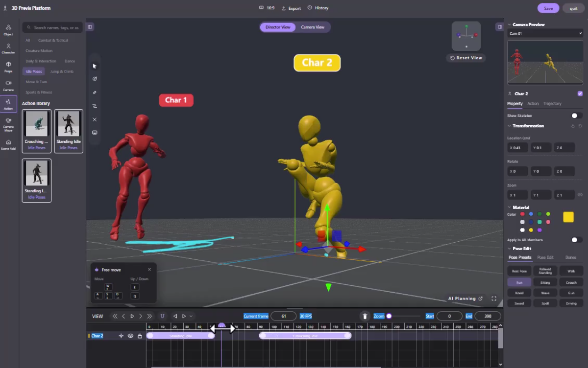Collapse the Camera Preview section
Viewport: 588px width, 368px height.
[509, 24]
